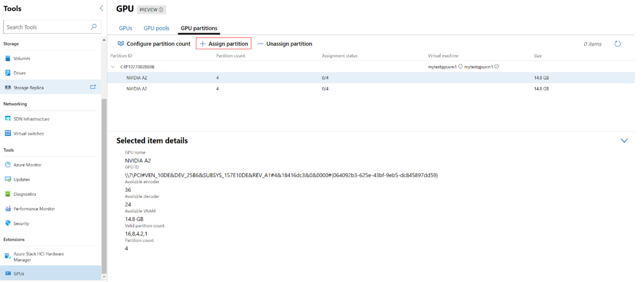Click the refresh icon in partitions list

coord(618,44)
